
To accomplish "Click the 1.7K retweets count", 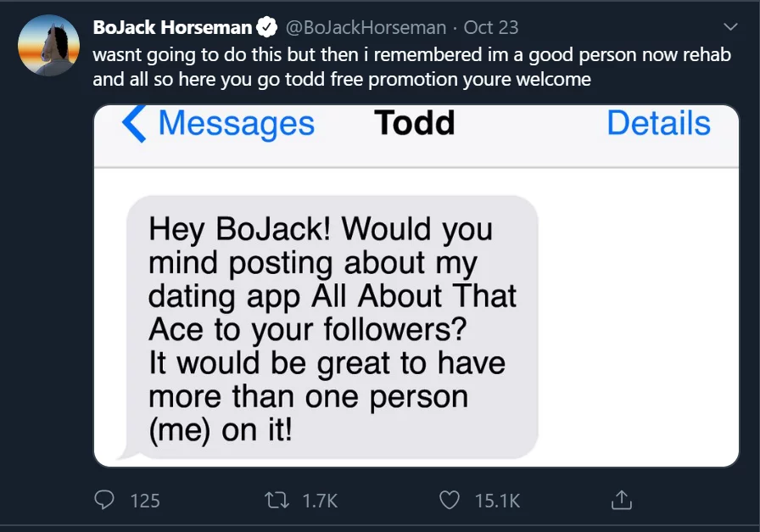I will click(x=320, y=501).
